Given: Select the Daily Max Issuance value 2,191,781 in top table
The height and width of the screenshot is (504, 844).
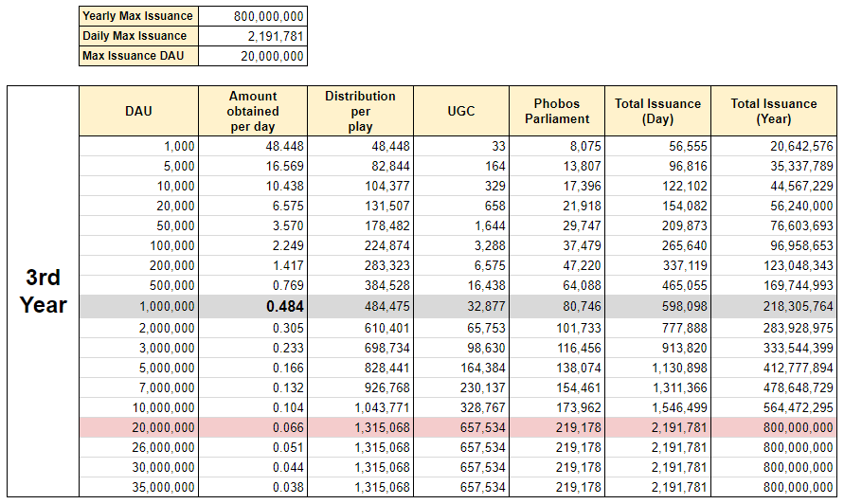Looking at the screenshot, I should coord(252,36).
